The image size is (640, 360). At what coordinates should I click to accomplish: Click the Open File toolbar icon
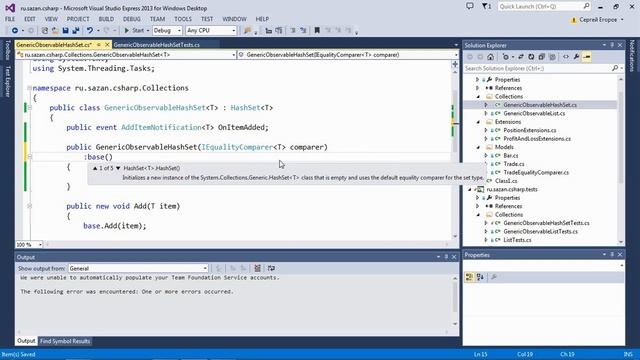click(55, 31)
